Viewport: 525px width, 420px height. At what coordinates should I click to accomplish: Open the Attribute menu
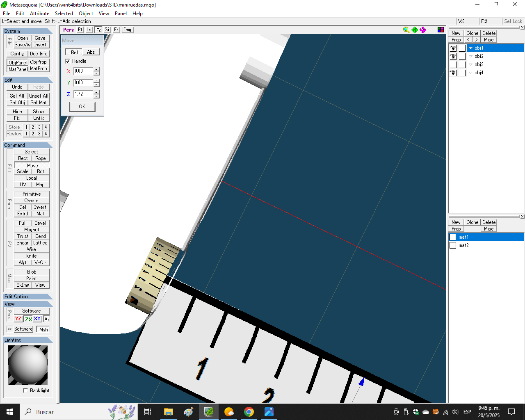click(39, 14)
